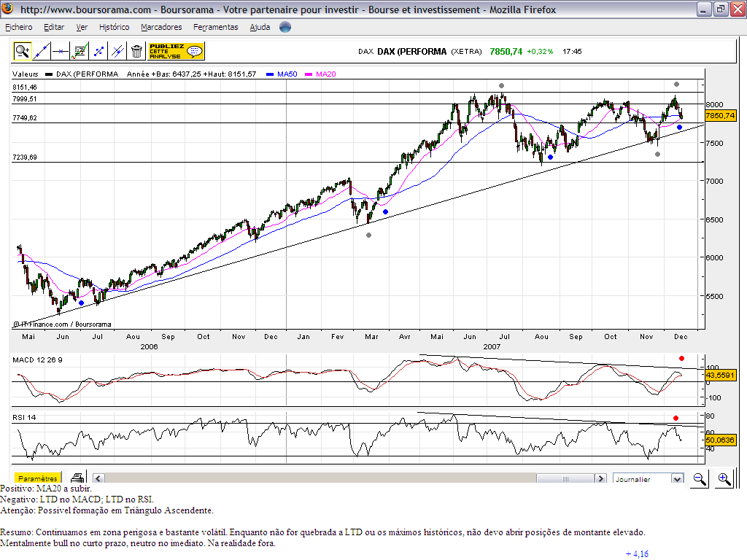The width and height of the screenshot is (747, 560).
Task: Select the trend line drawing tool
Action: [x=42, y=51]
